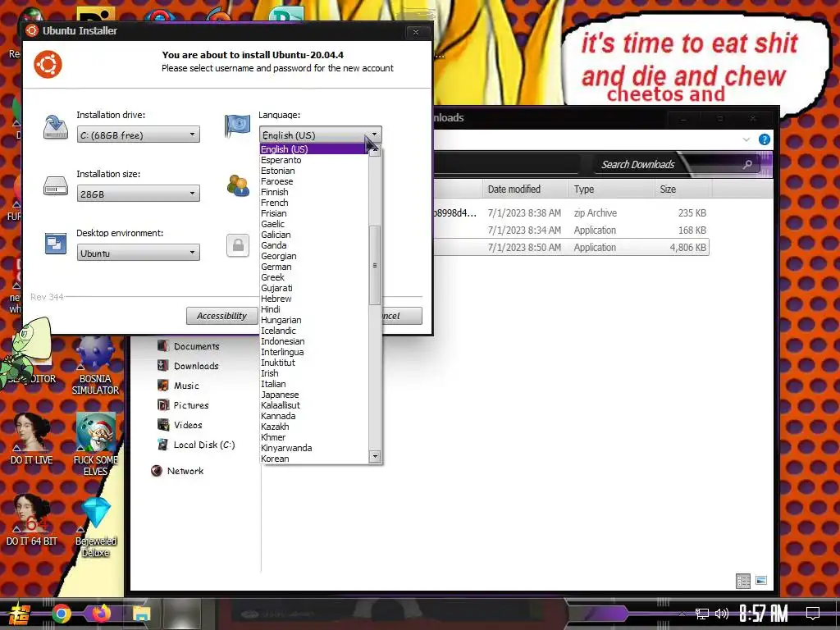
Task: Click the Ubuntu logo in the installer header
Action: pyautogui.click(x=48, y=64)
